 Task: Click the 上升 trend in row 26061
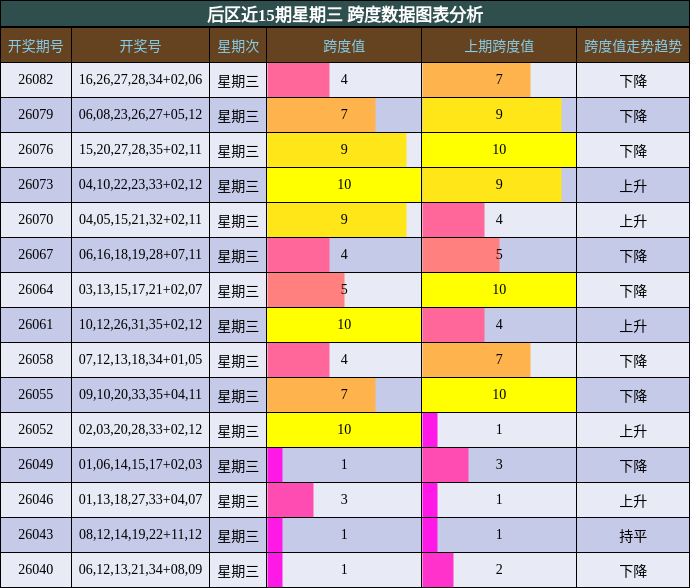(x=633, y=326)
